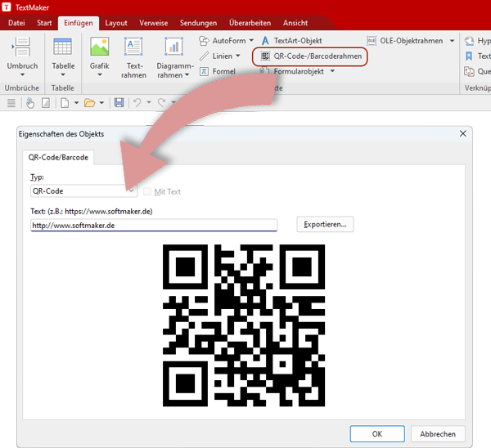Select the QR-Code/Barcode dialog tab
491x448 pixels.
[58, 157]
